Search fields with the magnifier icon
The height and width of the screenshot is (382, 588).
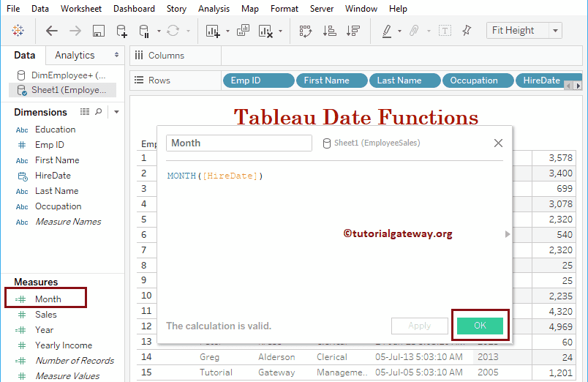98,112
